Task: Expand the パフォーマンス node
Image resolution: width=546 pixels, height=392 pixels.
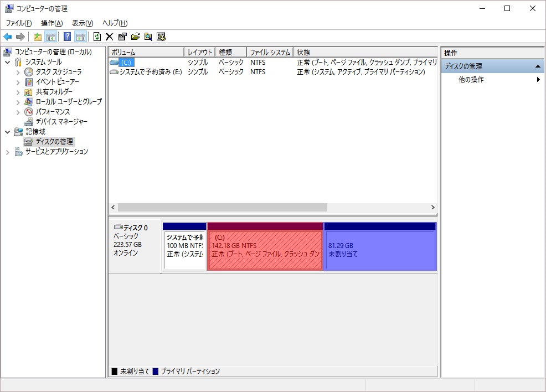Action: 18,112
